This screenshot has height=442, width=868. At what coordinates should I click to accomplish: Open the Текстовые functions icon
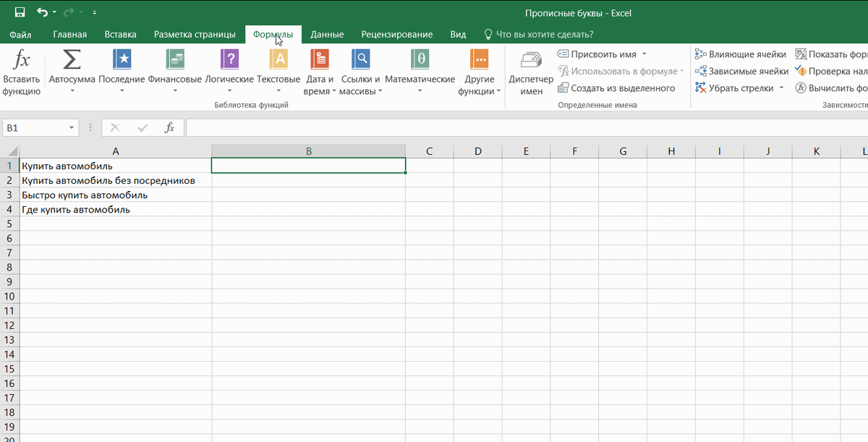point(278,59)
